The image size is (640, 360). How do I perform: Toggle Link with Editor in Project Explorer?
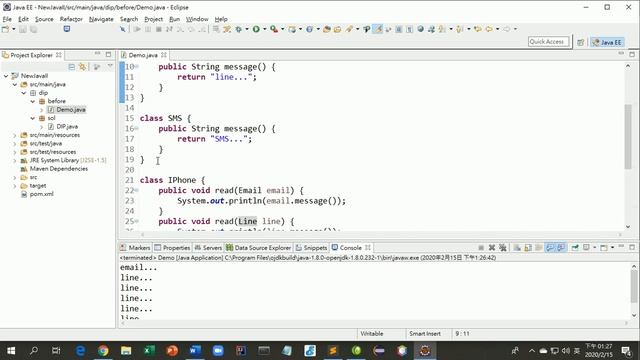click(82, 67)
